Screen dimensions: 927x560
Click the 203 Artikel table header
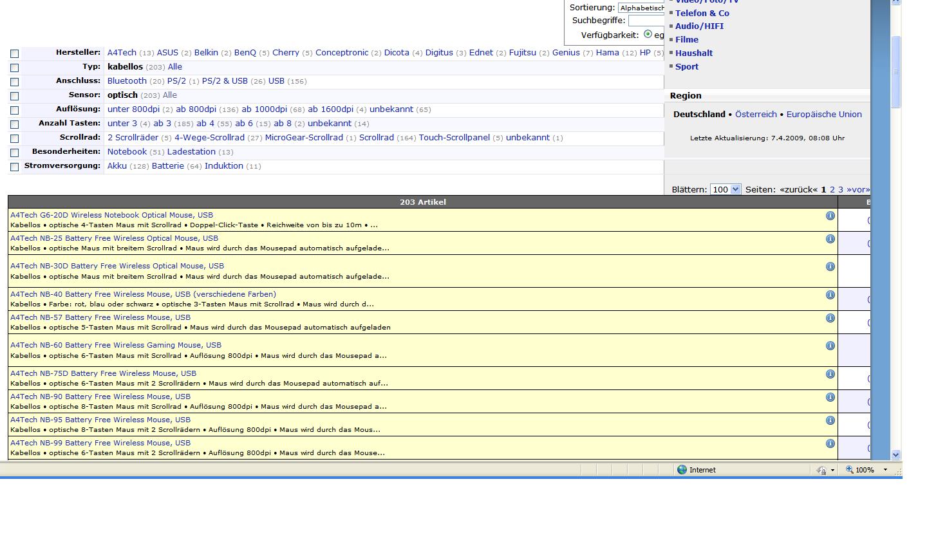point(422,202)
